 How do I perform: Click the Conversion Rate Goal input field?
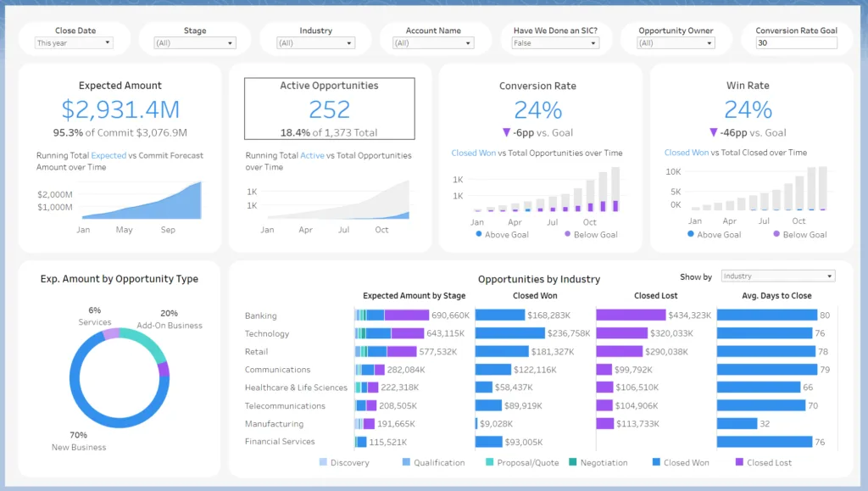[795, 43]
